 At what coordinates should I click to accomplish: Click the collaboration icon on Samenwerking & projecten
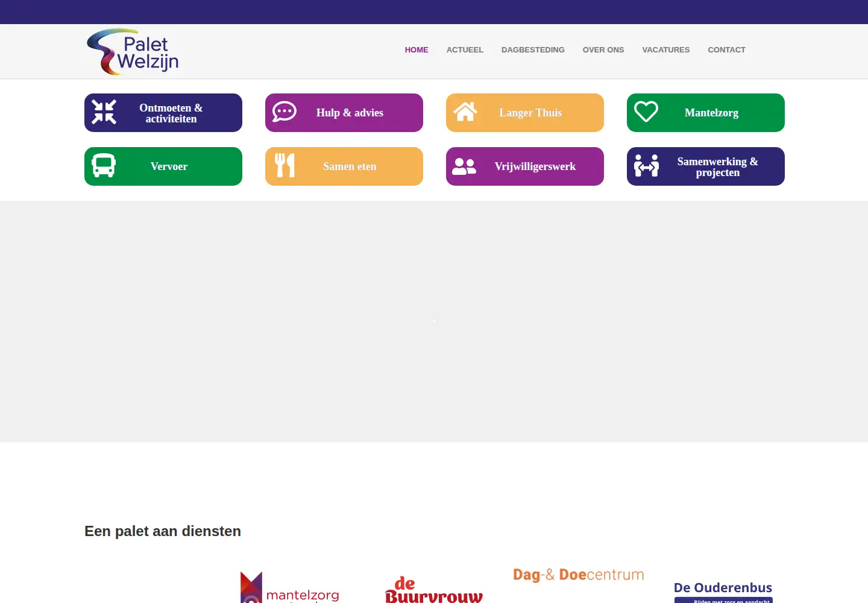646,165
